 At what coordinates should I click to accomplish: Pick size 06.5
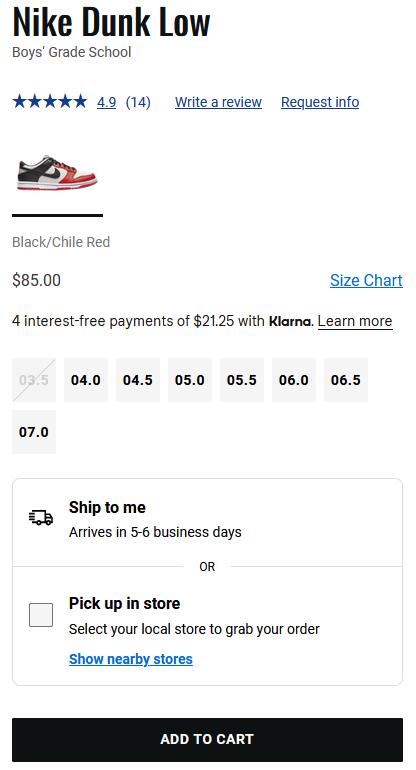tap(346, 380)
